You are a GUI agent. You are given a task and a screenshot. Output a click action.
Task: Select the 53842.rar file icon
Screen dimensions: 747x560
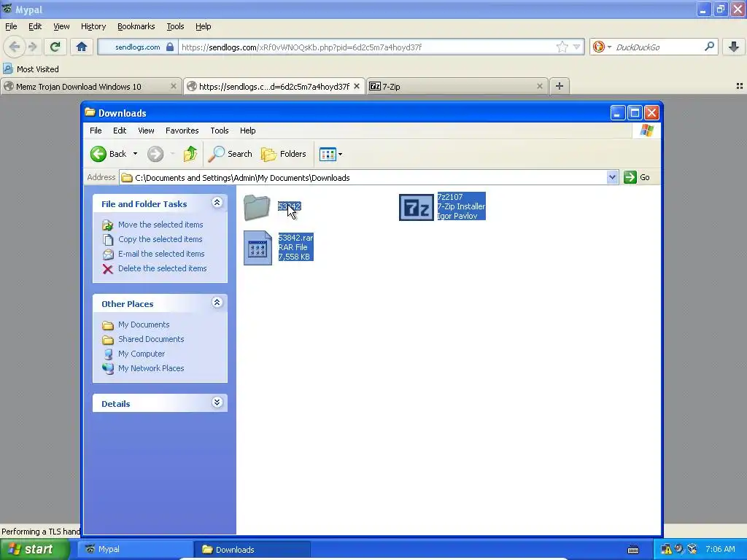[x=258, y=248]
